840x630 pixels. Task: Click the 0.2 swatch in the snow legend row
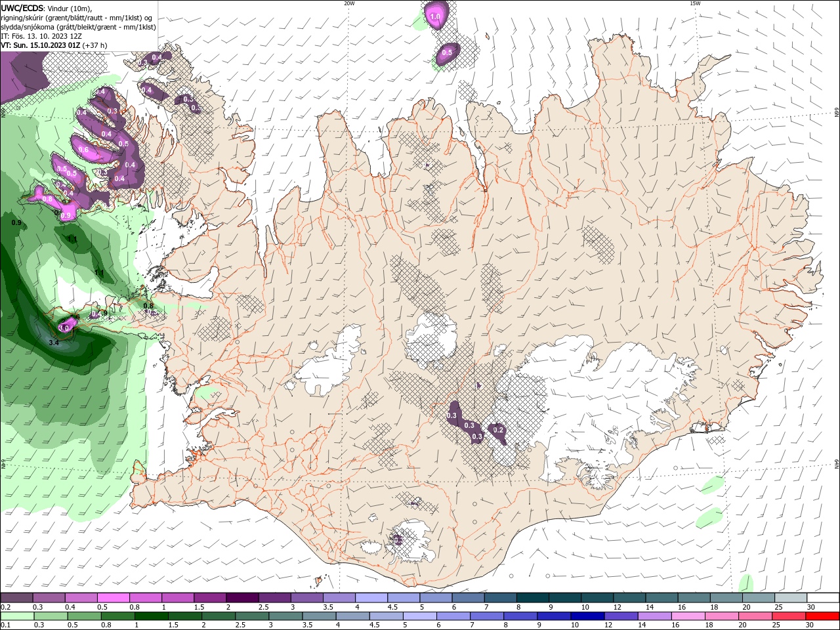16,598
